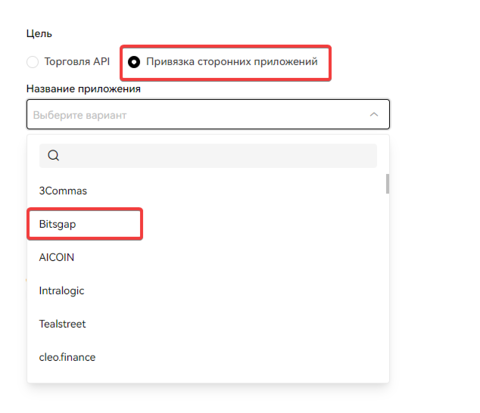Click the chevron arrow in app name field

[374, 114]
